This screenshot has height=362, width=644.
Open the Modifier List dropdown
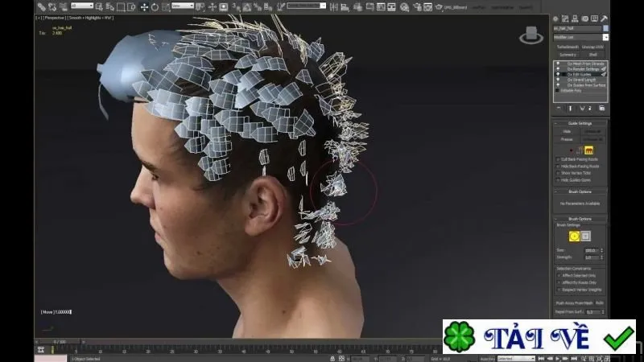coord(580,37)
